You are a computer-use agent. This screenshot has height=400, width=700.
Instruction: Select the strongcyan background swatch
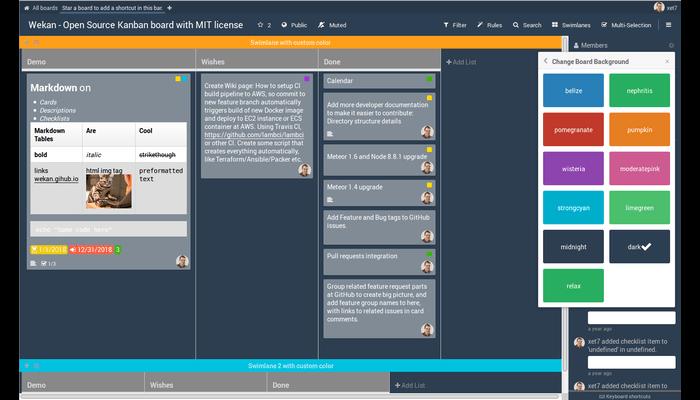[x=573, y=207]
